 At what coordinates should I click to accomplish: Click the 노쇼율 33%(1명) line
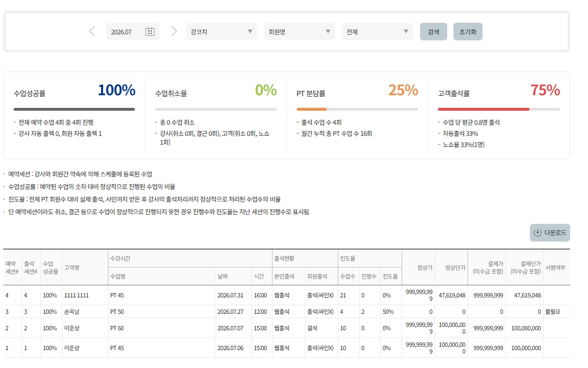pyautogui.click(x=464, y=145)
